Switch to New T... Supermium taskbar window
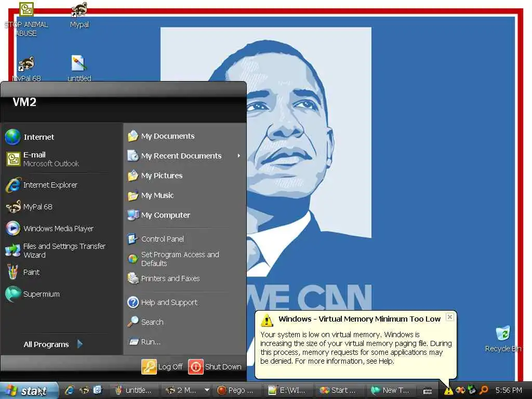Image resolution: width=532 pixels, height=399 pixels. click(392, 391)
